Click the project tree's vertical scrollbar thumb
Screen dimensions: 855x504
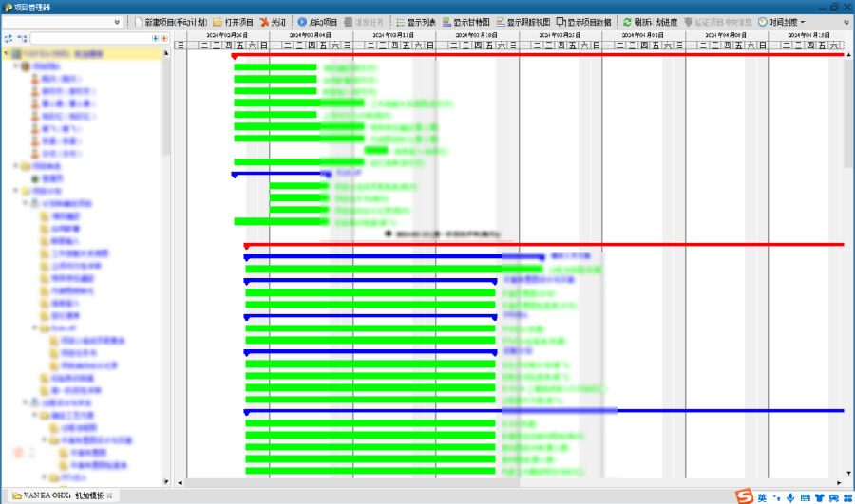166,107
